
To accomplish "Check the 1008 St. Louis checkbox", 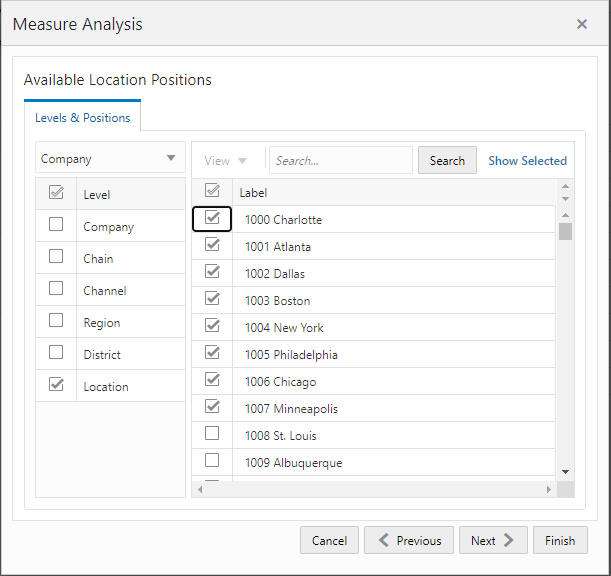I will (x=212, y=433).
